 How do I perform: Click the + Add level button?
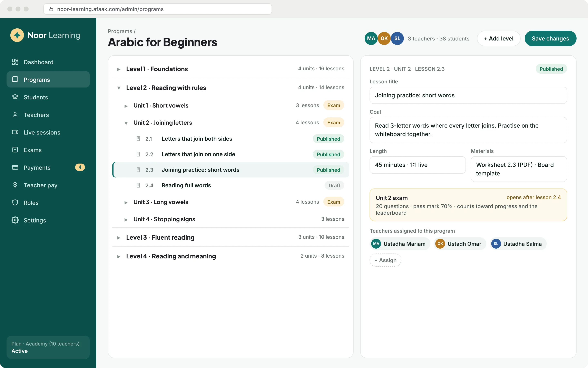[499, 38]
